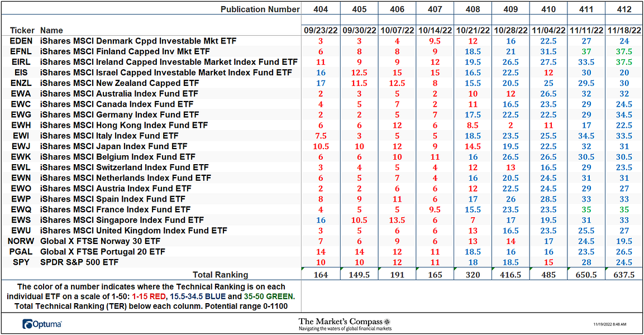The height and width of the screenshot is (335, 644).
Task: Select Global X FTSE Portugal 20 ETF name
Action: (103, 252)
